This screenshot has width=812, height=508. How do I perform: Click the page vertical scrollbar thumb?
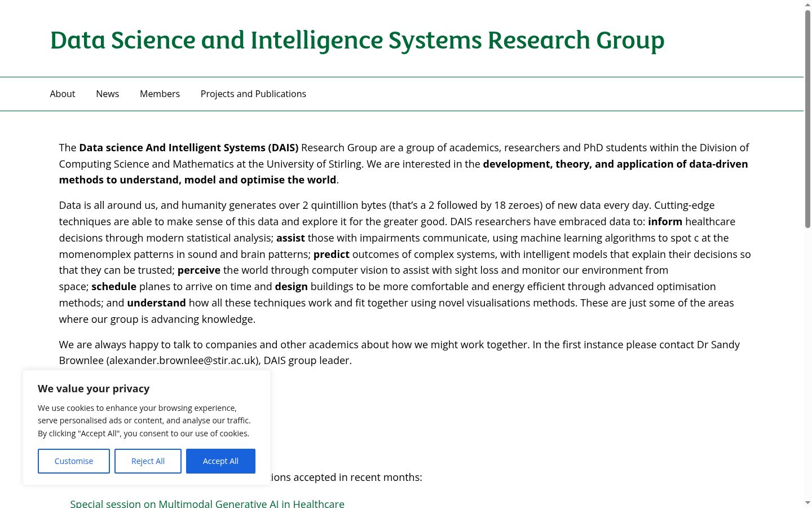coord(807,119)
